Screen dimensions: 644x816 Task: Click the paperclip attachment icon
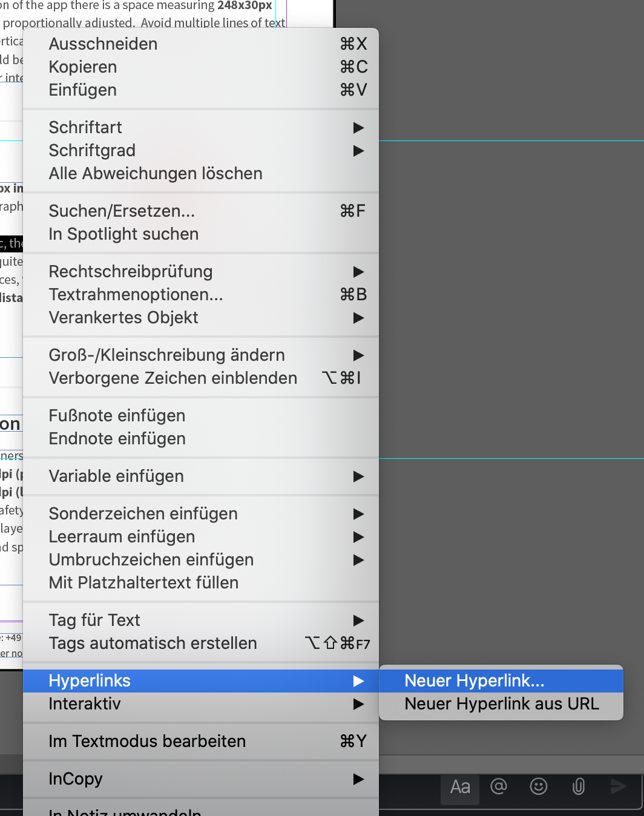coord(577,787)
